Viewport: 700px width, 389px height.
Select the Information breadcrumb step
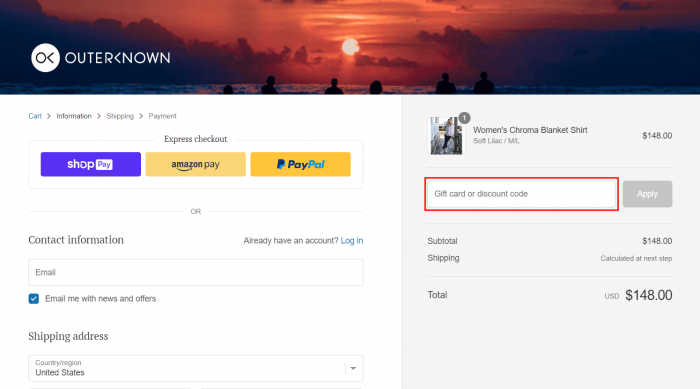pos(74,116)
